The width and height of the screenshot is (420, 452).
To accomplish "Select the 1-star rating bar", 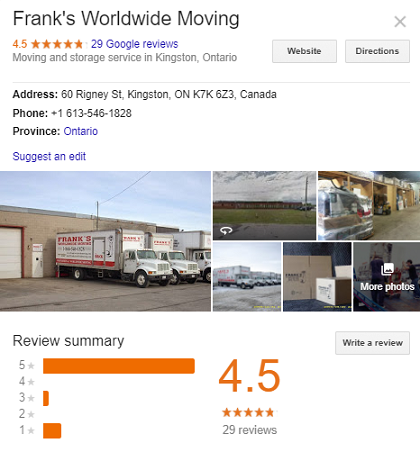I will [52, 430].
